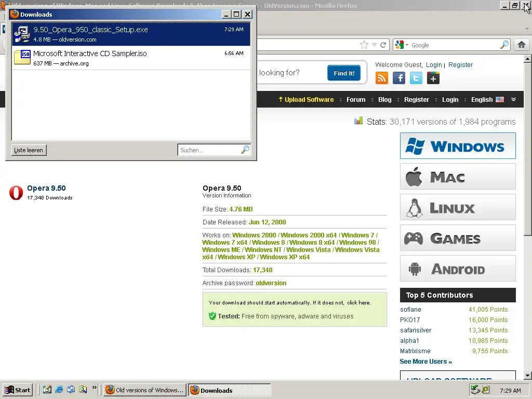
Task: Expand the English language double chevron
Action: [513, 99]
